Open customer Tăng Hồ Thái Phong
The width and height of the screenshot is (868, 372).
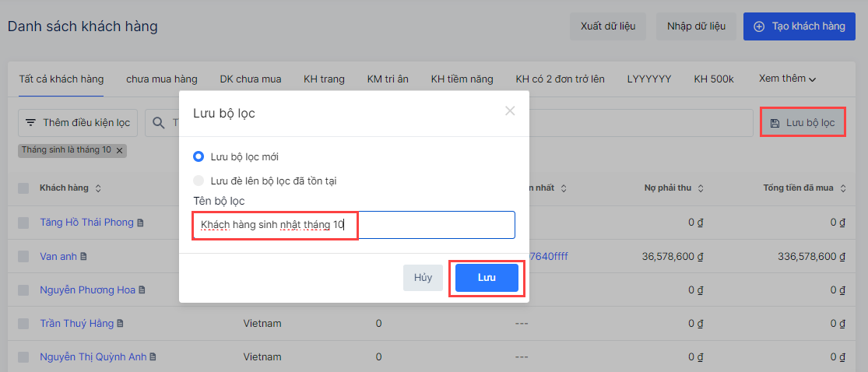tap(87, 223)
